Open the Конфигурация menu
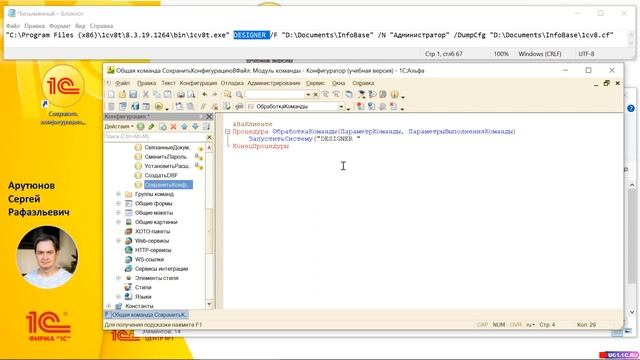Viewport: 640px width, 360px height. 198,83
